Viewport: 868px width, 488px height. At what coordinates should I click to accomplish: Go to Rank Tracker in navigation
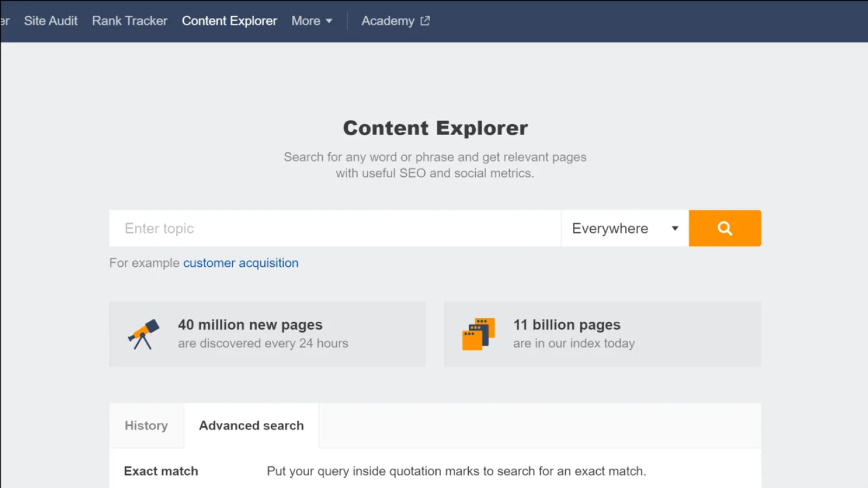(x=130, y=21)
